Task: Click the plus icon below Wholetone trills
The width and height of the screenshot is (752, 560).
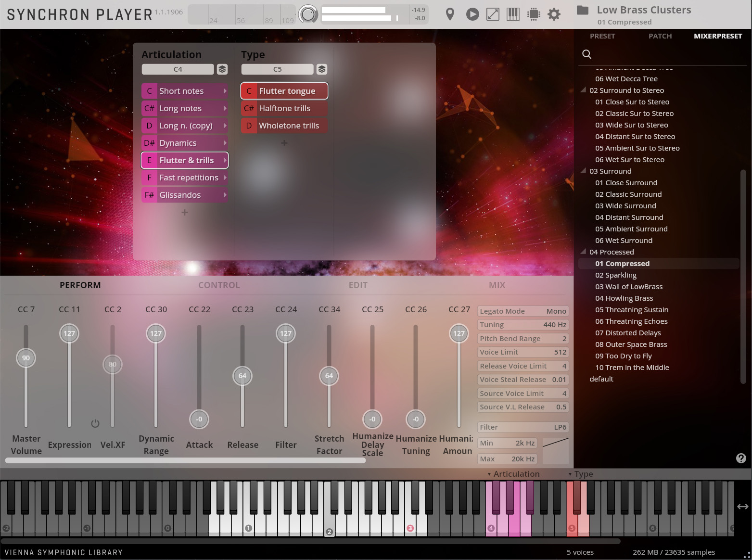Action: tap(284, 143)
